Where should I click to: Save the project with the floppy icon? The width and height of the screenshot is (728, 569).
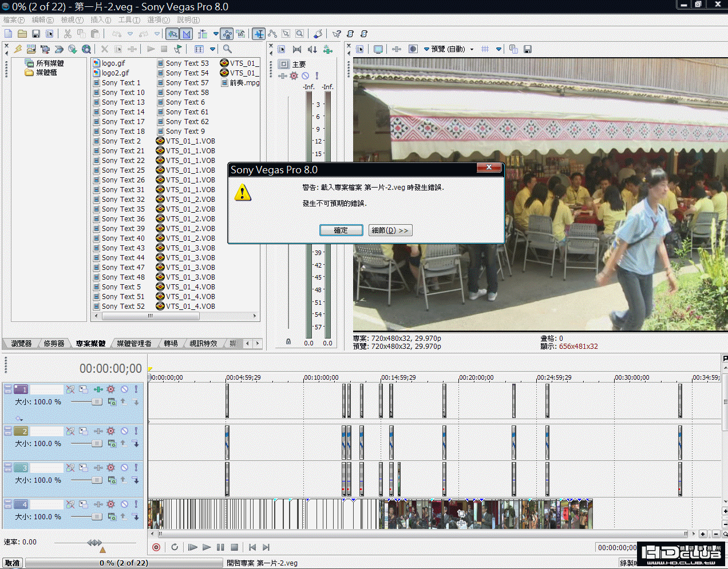click(36, 34)
